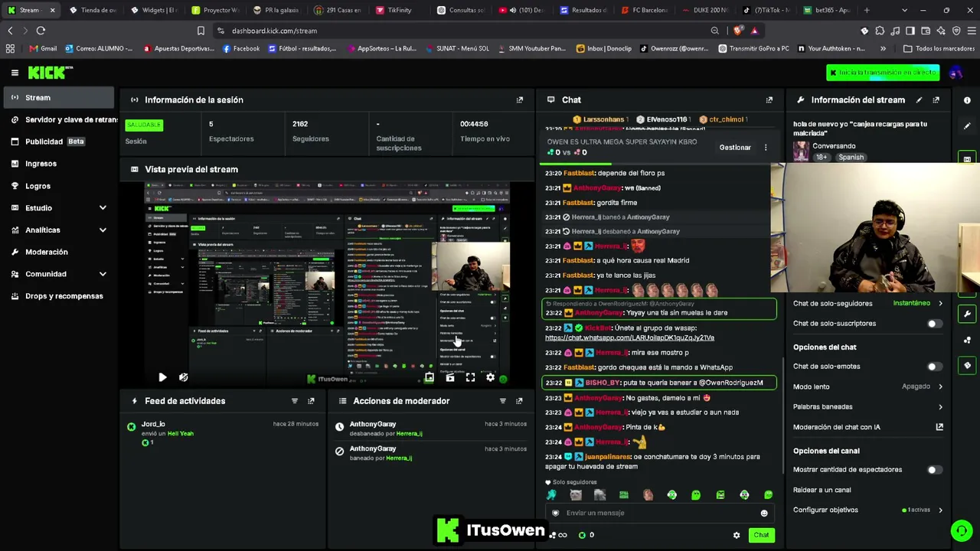This screenshot has height=551, width=980.
Task: Mute the stream preview audio
Action: tap(183, 377)
